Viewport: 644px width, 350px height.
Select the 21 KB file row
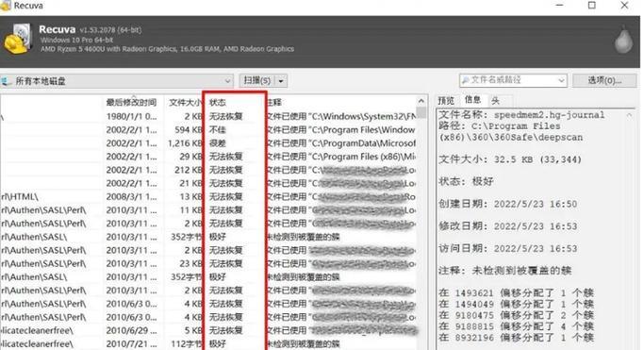[x=208, y=183]
